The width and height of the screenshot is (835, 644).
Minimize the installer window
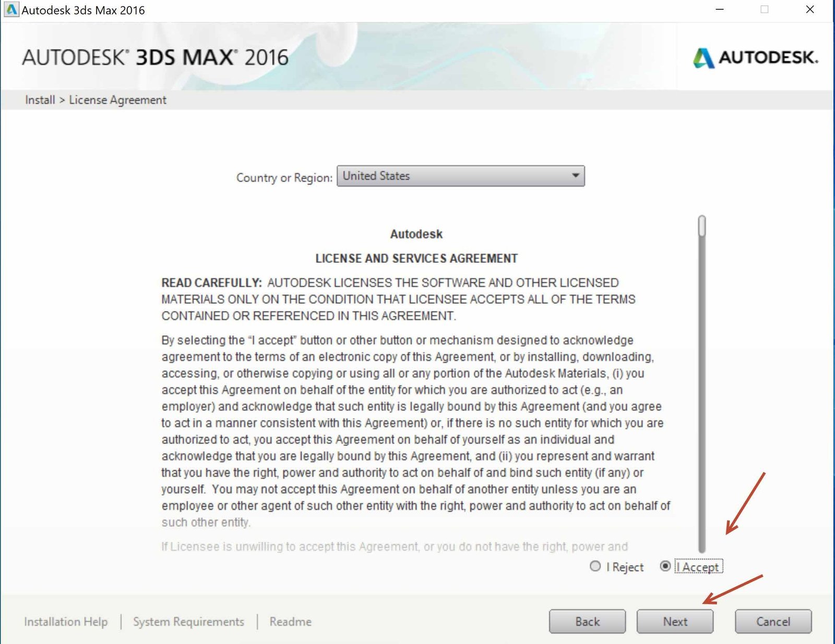(720, 9)
